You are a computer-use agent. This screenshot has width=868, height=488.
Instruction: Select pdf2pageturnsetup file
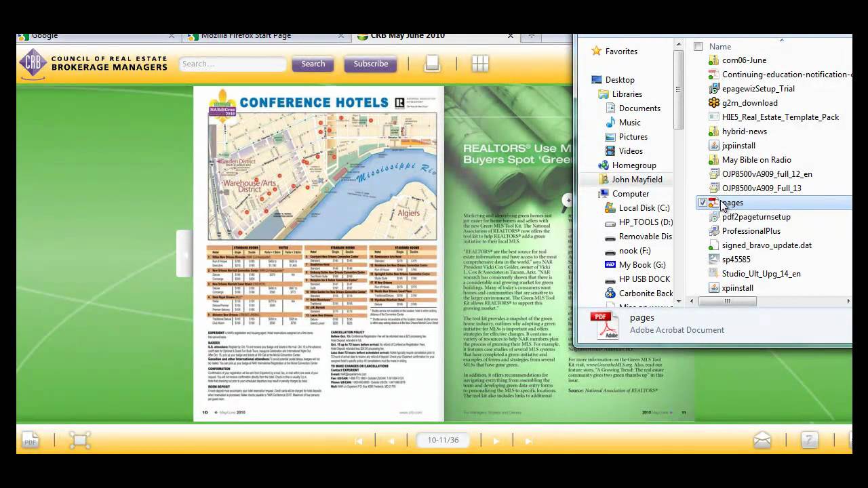pos(749,217)
